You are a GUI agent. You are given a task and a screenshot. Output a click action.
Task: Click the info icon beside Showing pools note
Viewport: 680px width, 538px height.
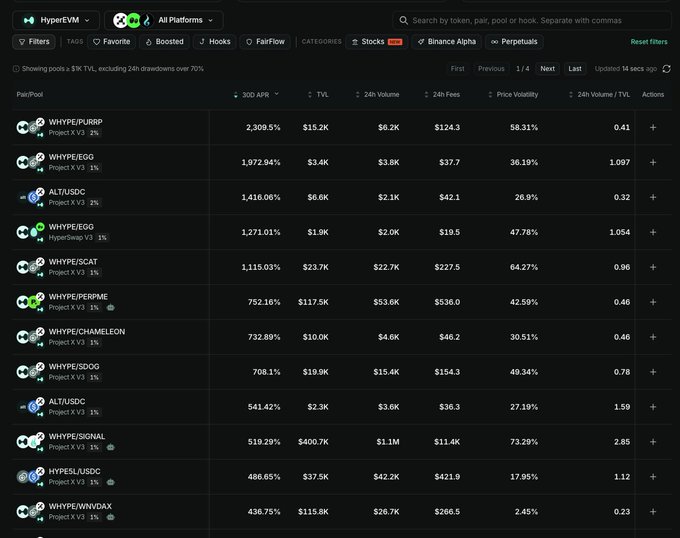[16, 68]
